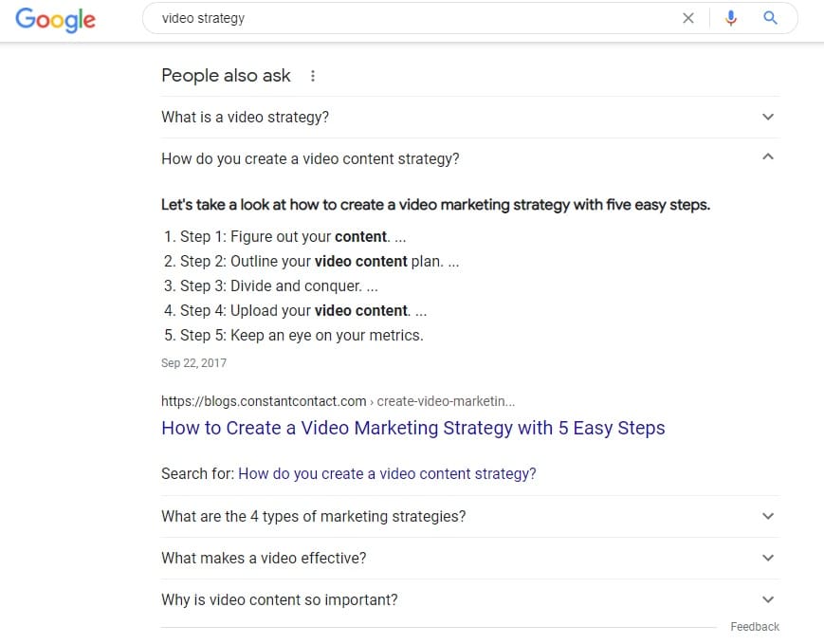Click the Google logo to return home
The image size is (824, 644).
point(55,20)
